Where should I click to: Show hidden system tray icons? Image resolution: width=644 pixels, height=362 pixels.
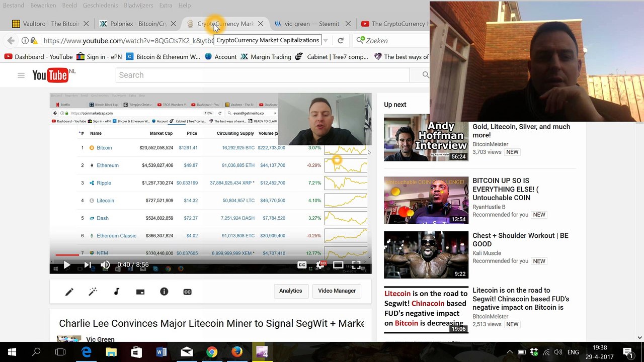point(510,352)
